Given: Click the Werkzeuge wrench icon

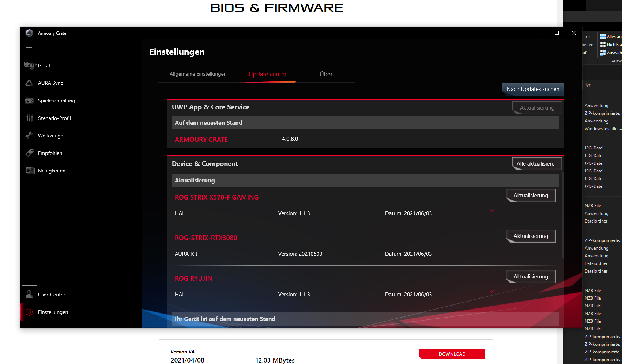Looking at the screenshot, I should [29, 136].
